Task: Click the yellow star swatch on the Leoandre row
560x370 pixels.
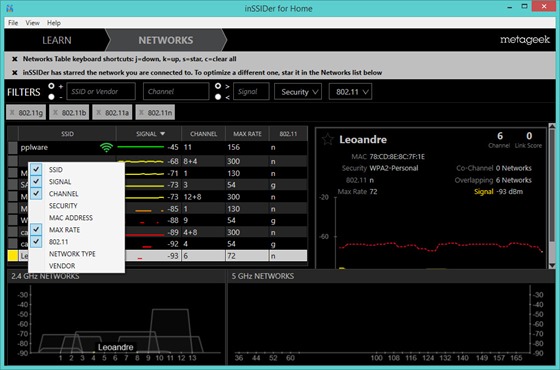Action: pos(13,256)
